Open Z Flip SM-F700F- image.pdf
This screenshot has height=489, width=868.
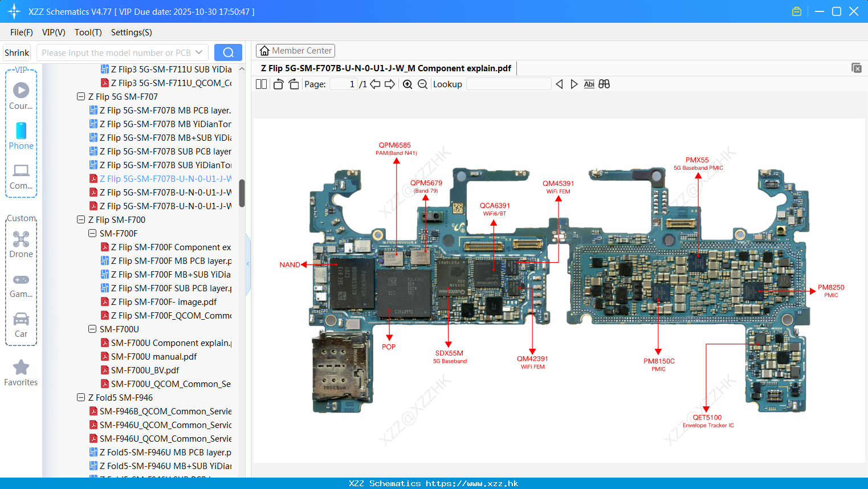[x=159, y=301]
